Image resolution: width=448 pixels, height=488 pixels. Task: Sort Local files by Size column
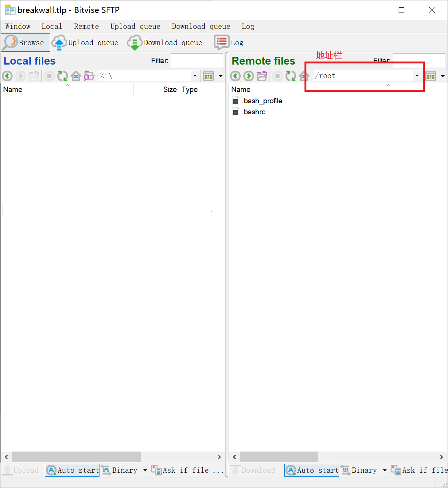point(156,90)
